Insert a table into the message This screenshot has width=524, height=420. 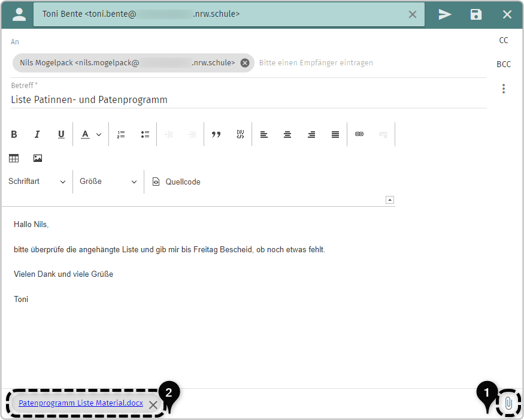(x=14, y=158)
